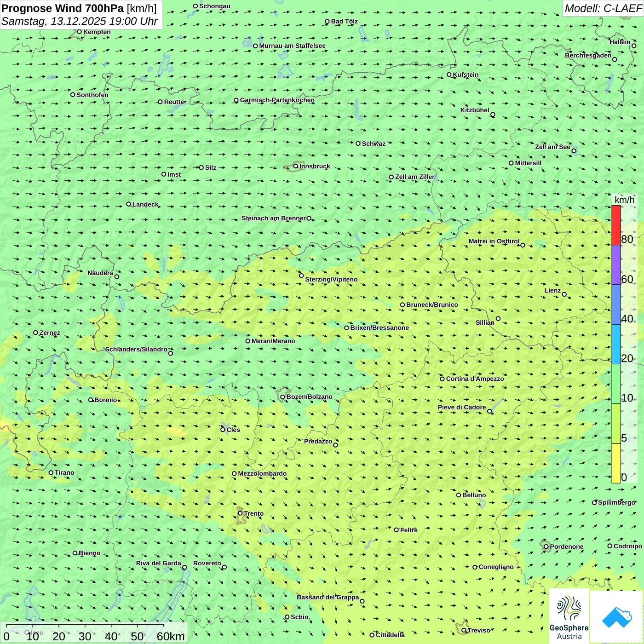644x644 pixels.
Task: Click the Pordenone city label
Action: (x=567, y=546)
